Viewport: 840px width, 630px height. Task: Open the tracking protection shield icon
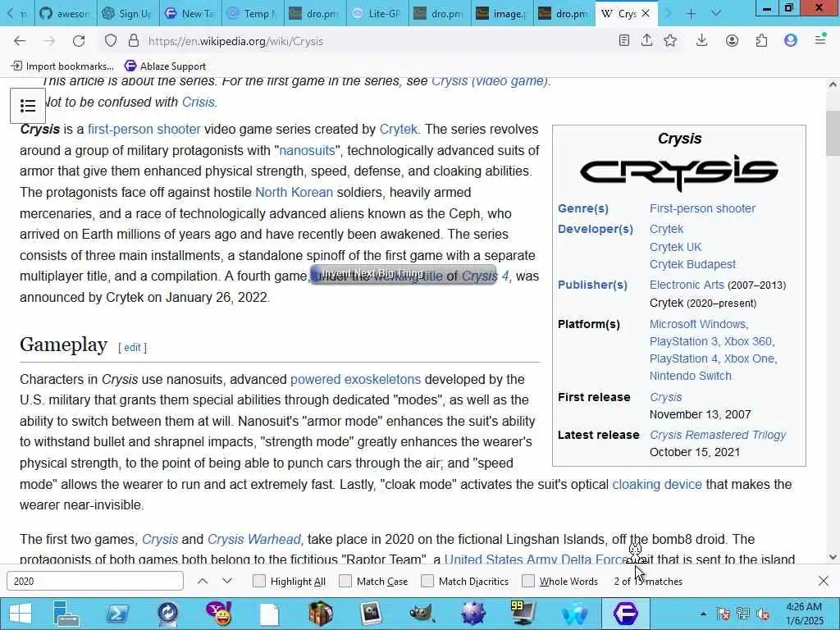point(111,41)
